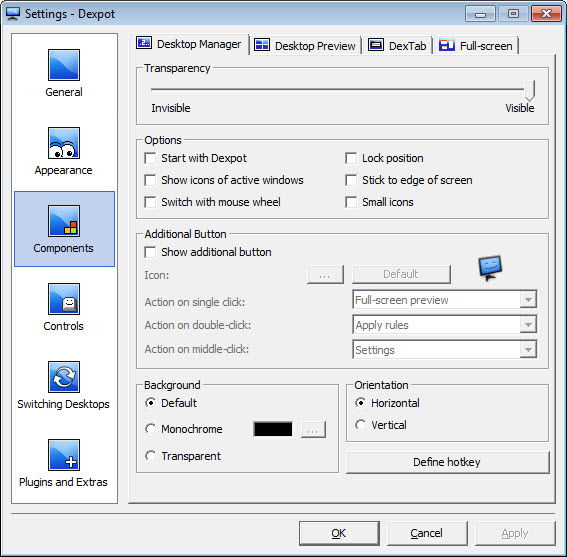Minimize the Settings window

(480, 14)
